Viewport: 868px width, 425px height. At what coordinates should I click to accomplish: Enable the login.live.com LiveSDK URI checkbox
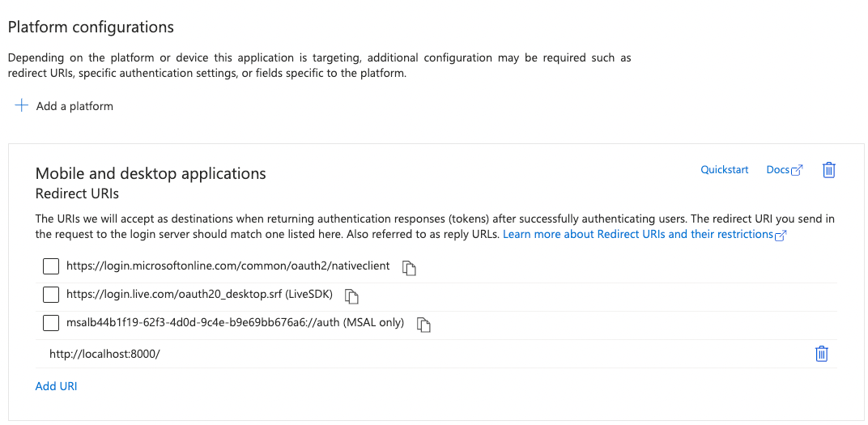coord(51,295)
